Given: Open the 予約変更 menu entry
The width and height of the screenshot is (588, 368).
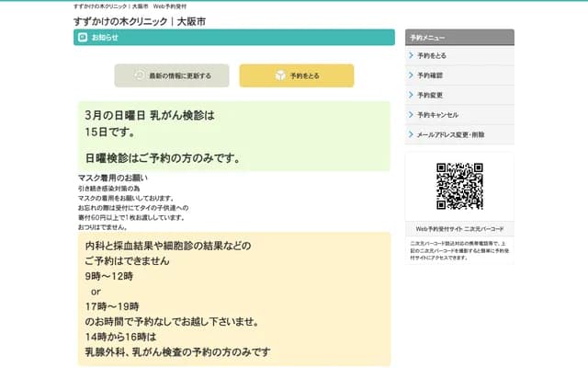Looking at the screenshot, I should 430,95.
